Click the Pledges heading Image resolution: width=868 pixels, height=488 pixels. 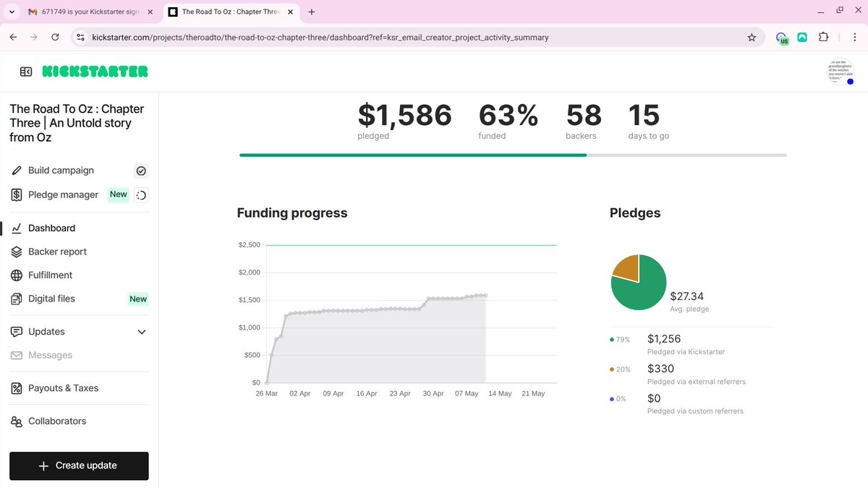[x=635, y=213]
